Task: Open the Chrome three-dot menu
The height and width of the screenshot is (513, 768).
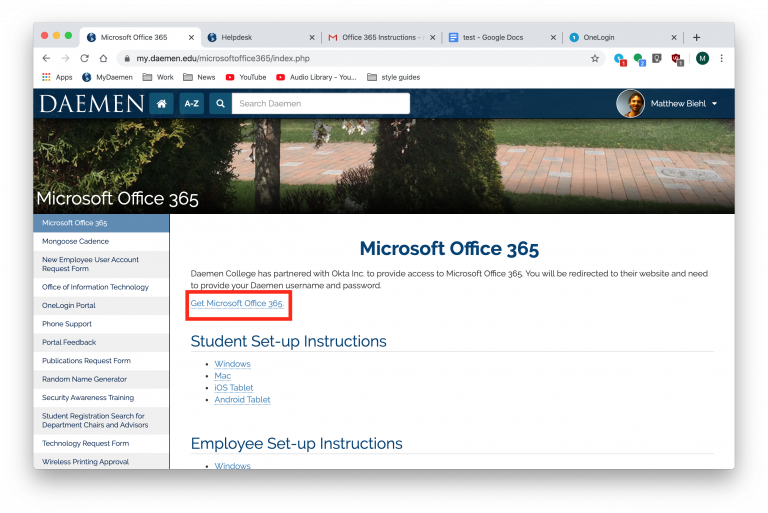Action: click(x=721, y=58)
